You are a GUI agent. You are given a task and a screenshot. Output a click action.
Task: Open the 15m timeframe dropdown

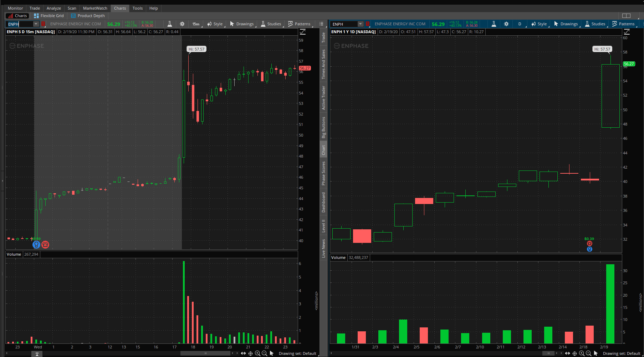coord(196,24)
